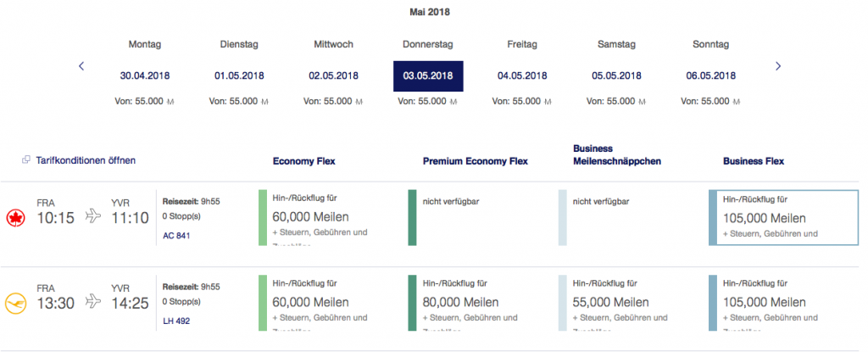This screenshot has height=352, width=868.
Task: Select highlighted Donnerstag 03.05.2018 date
Action: point(428,75)
